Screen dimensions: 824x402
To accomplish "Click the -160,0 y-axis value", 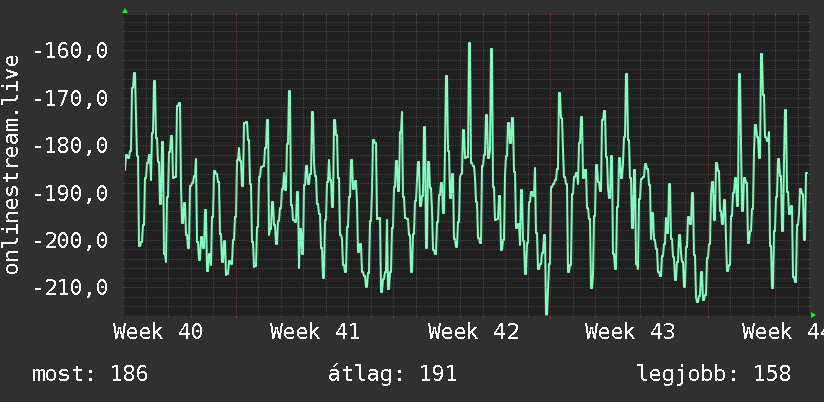I will click(70, 51).
